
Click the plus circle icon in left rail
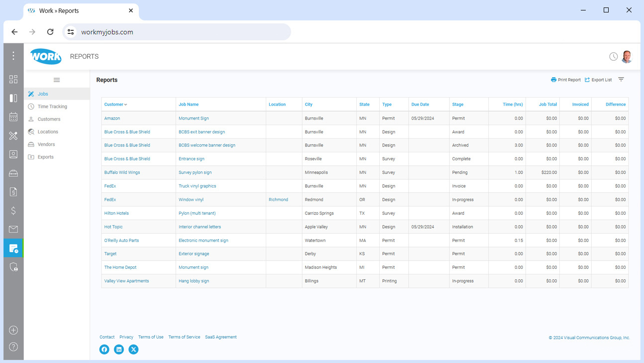coord(13,330)
